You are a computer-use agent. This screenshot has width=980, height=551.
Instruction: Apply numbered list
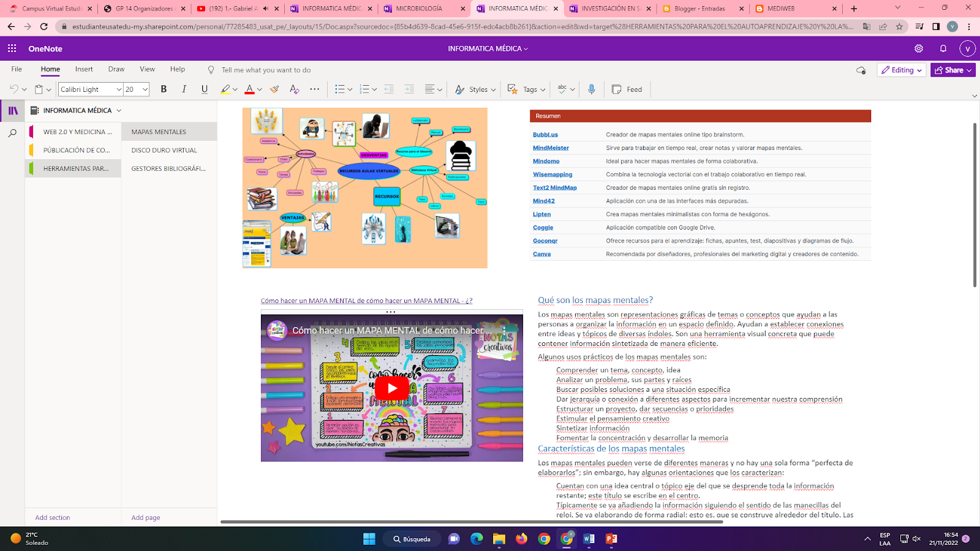364,89
